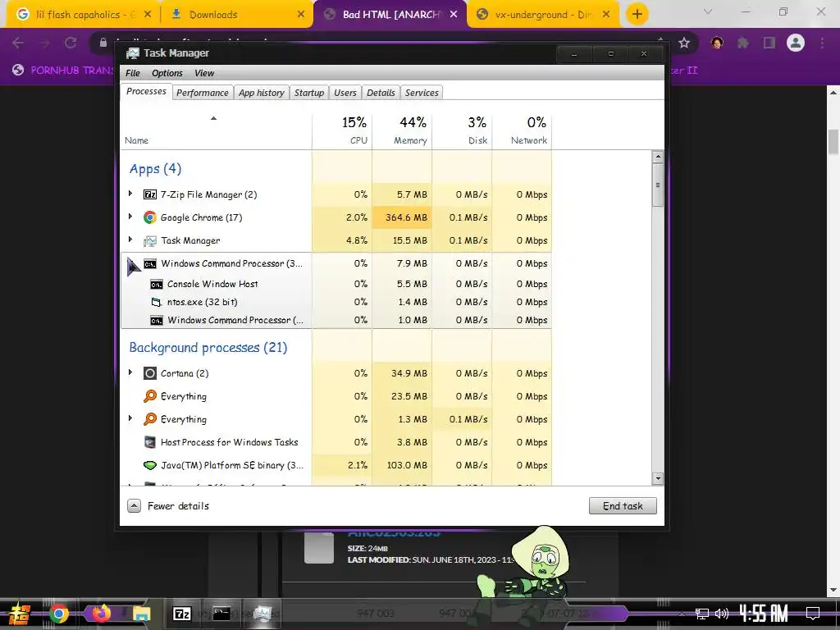Open the View menu
The image size is (840, 630).
[204, 73]
